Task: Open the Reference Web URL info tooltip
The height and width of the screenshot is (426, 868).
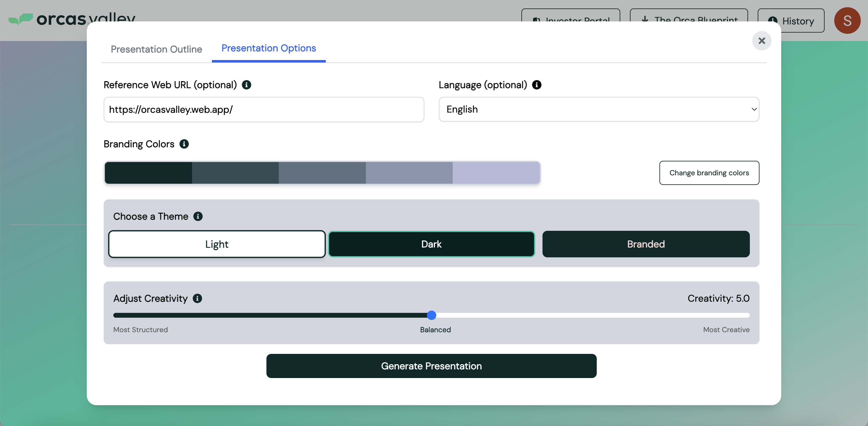Action: point(247,85)
